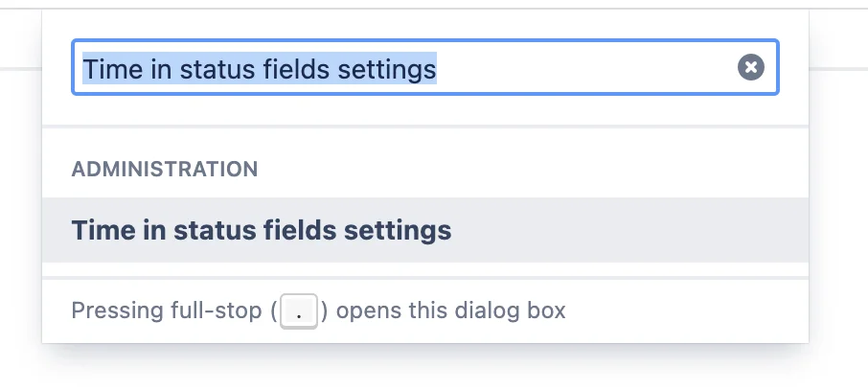
Task: Click the footer bar of the shortcut dialog
Action: point(425,310)
